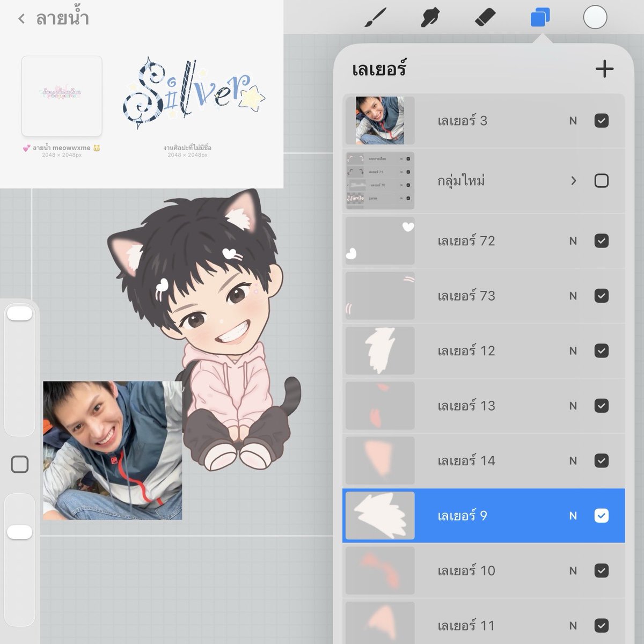Image resolution: width=644 pixels, height=644 pixels.
Task: Open blend mode N for เลเยอร์ 14
Action: pyautogui.click(x=573, y=460)
